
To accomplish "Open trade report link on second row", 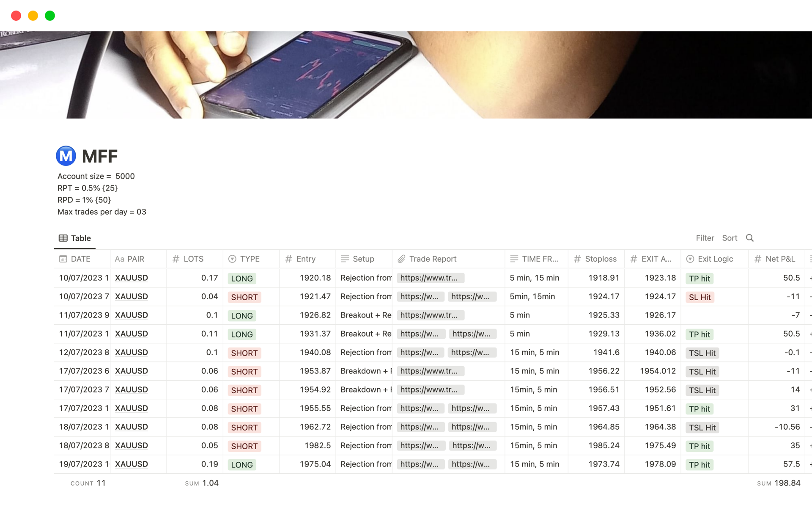I will 420,297.
